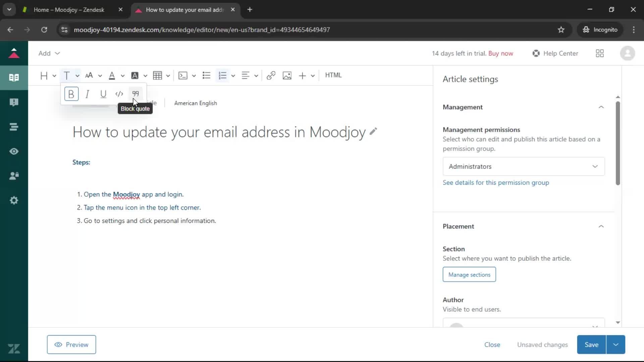
Task: Open Customize design eye icon
Action: [x=14, y=152]
